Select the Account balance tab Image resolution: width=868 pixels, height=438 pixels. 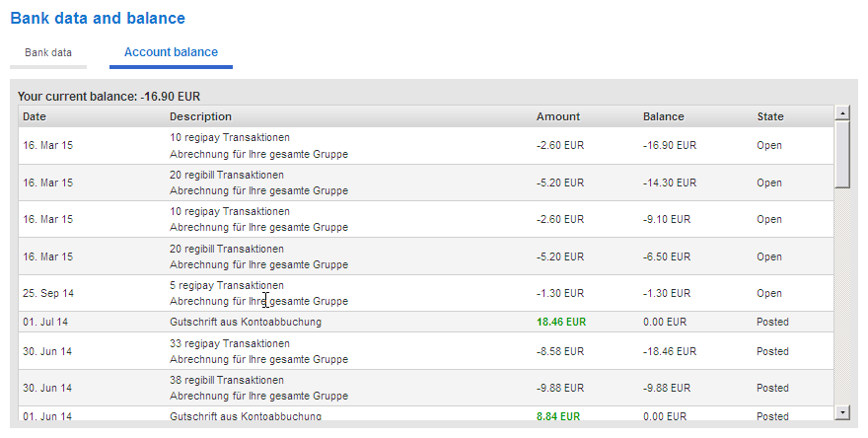coord(171,52)
